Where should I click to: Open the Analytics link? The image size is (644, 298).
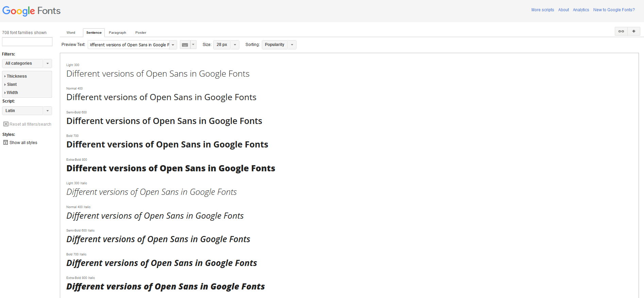pyautogui.click(x=581, y=10)
